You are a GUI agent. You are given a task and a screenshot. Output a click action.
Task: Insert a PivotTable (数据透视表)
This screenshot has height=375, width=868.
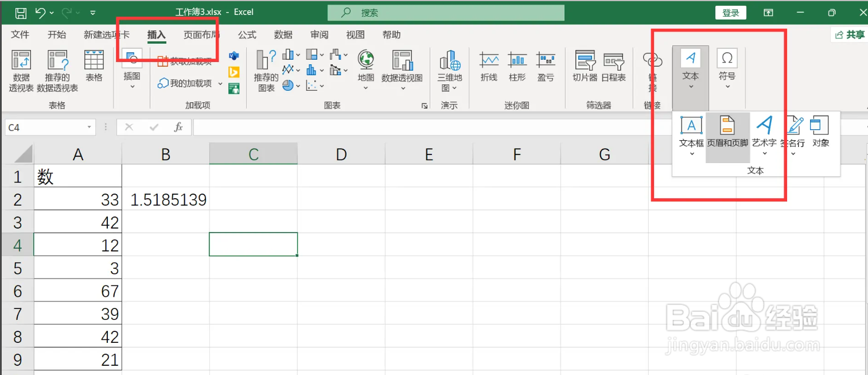[x=21, y=71]
